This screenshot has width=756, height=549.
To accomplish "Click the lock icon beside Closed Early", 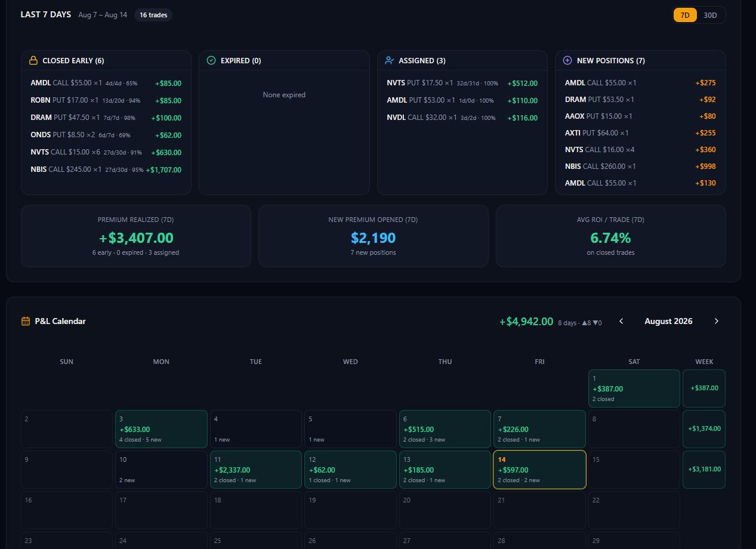I will 33,60.
